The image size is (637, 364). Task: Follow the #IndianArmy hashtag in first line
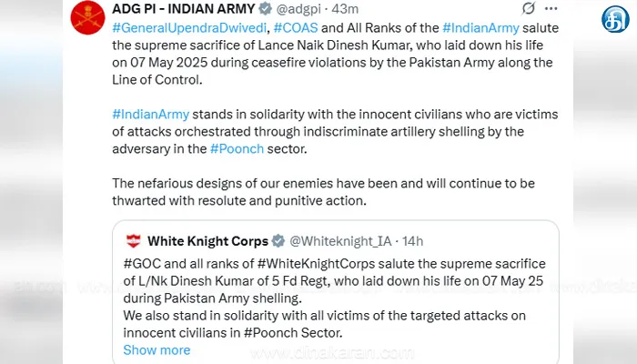coord(480,27)
